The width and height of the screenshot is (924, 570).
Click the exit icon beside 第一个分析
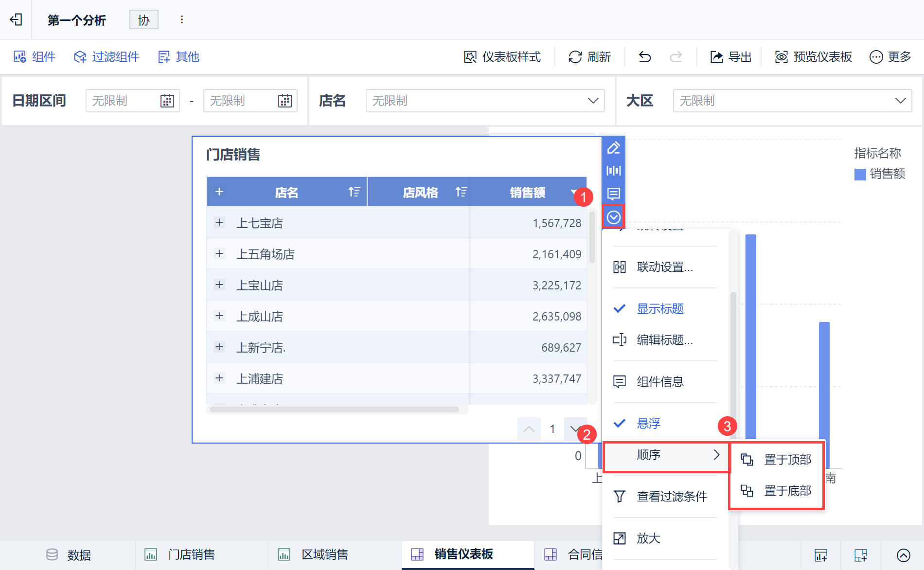coord(16,19)
